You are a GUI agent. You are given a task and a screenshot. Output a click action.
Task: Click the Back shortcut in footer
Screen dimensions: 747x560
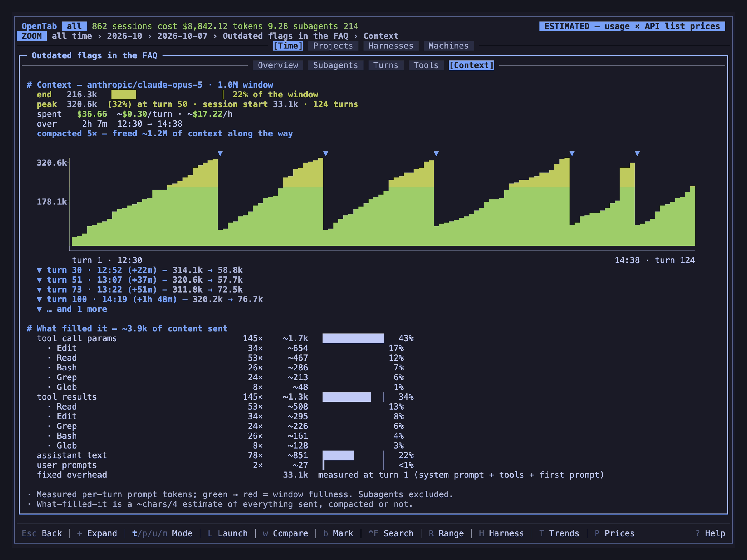[42, 534]
